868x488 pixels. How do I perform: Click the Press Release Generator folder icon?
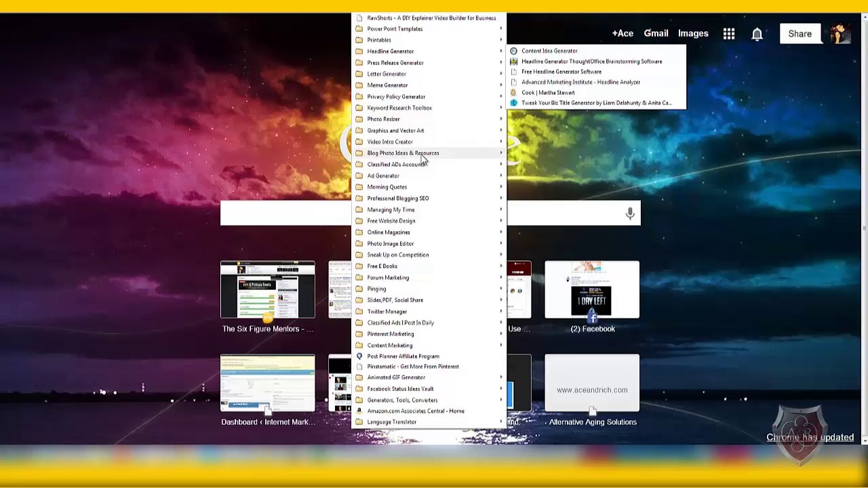click(x=359, y=62)
